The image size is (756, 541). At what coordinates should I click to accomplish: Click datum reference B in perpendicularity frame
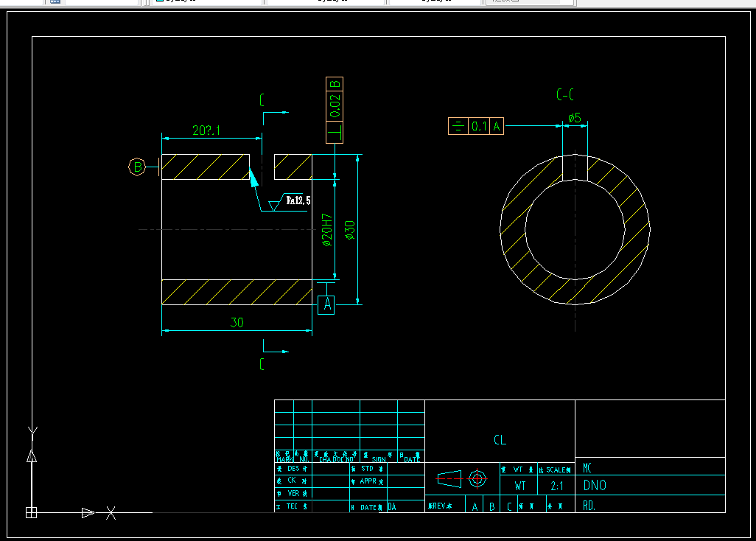point(335,84)
